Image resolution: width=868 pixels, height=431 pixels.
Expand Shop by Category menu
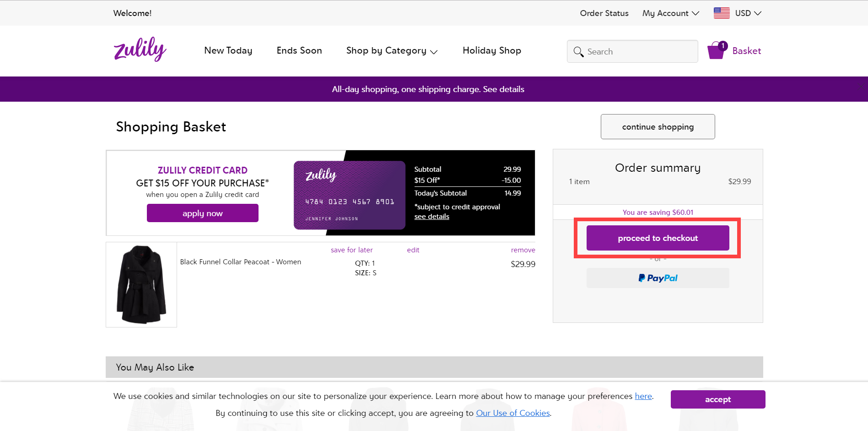click(x=392, y=51)
